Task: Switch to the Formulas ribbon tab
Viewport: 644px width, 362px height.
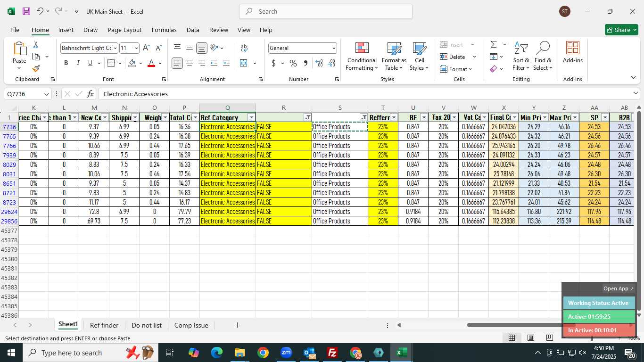Action: [x=164, y=30]
